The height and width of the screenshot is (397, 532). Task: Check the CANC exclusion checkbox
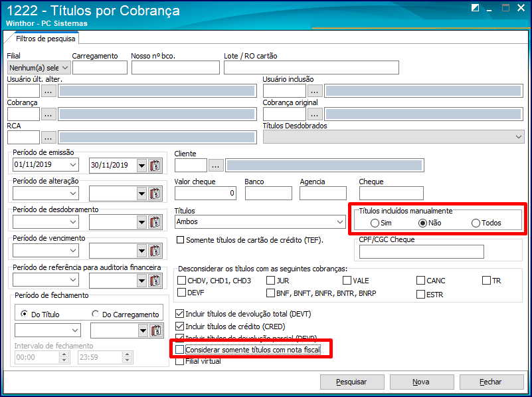420,281
